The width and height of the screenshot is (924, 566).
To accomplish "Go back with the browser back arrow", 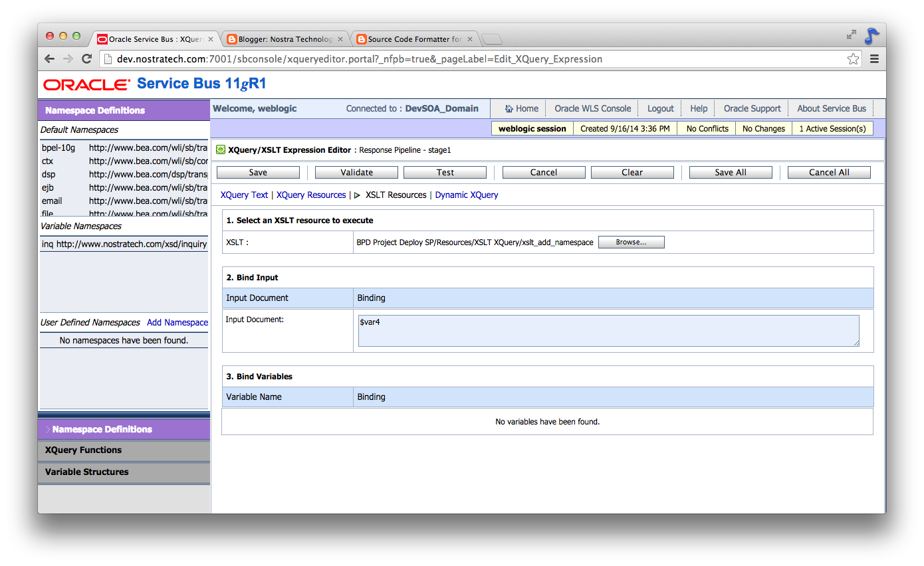I will 49,59.
